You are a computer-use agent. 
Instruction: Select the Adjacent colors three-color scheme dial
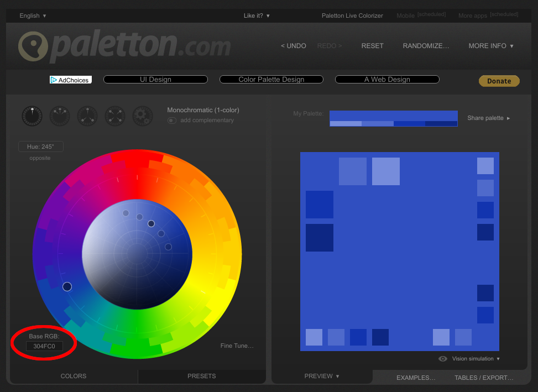point(60,116)
